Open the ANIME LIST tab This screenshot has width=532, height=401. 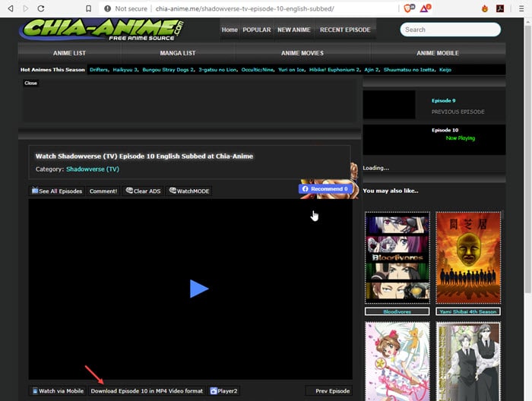pyautogui.click(x=69, y=53)
